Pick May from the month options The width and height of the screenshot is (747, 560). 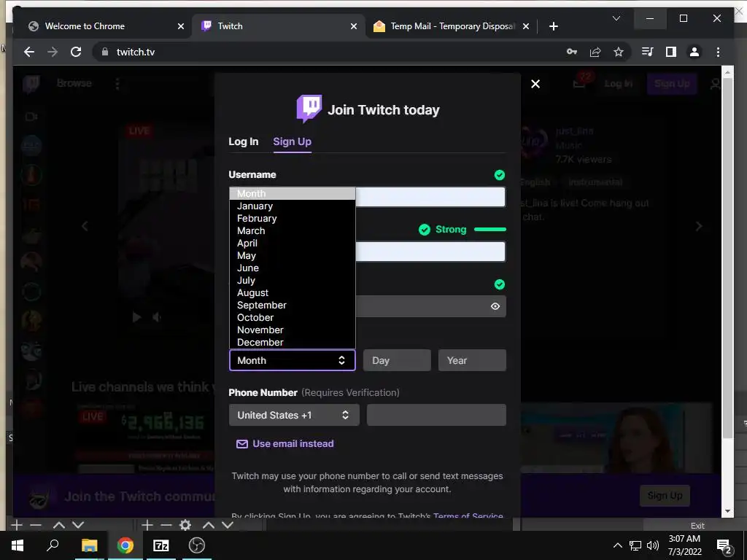point(292,256)
